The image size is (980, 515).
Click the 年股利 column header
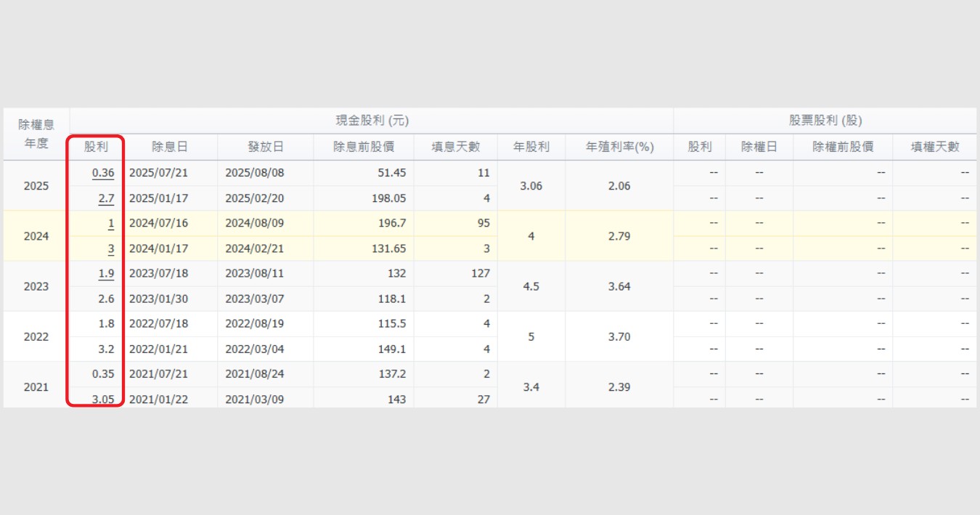(x=531, y=147)
